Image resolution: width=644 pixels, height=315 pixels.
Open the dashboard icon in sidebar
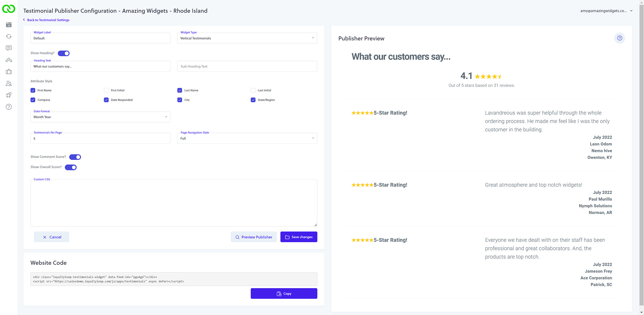[9, 25]
